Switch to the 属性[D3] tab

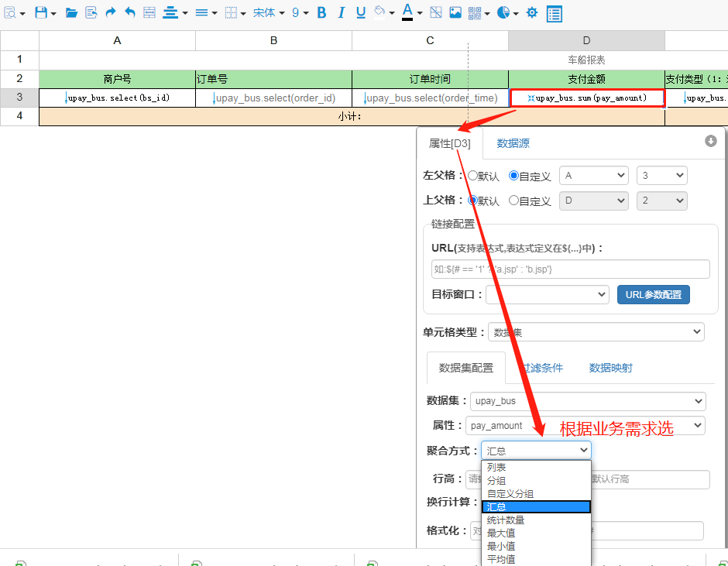[449, 143]
